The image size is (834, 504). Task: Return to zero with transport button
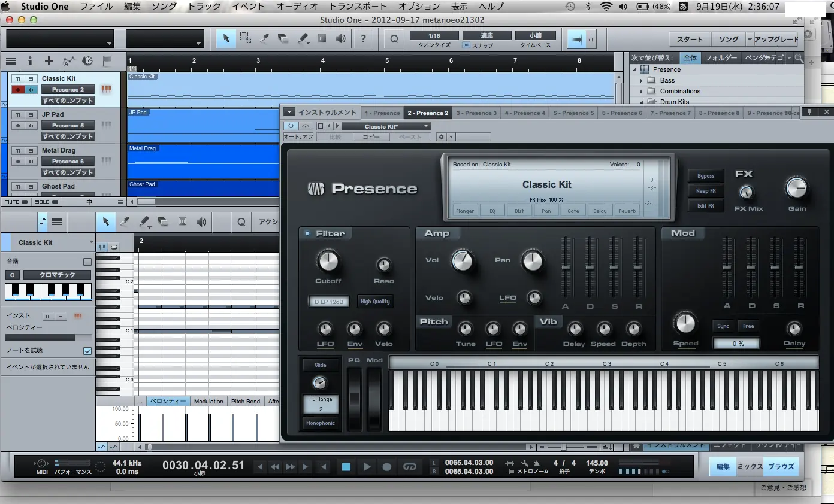click(323, 467)
